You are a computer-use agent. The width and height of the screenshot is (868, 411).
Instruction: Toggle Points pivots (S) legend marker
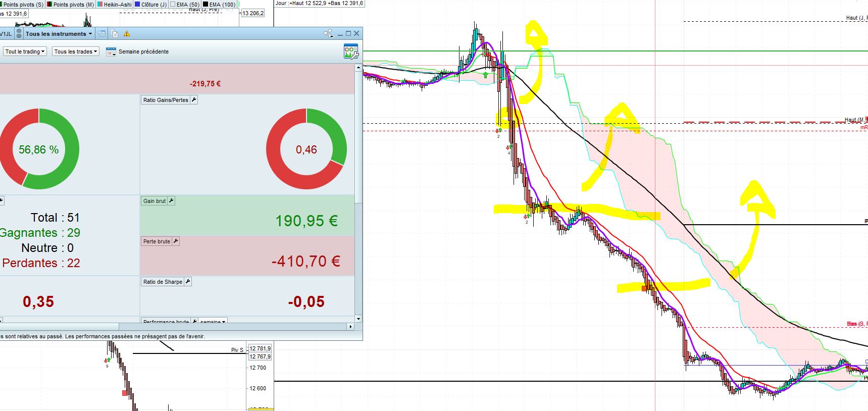[x=2, y=5]
